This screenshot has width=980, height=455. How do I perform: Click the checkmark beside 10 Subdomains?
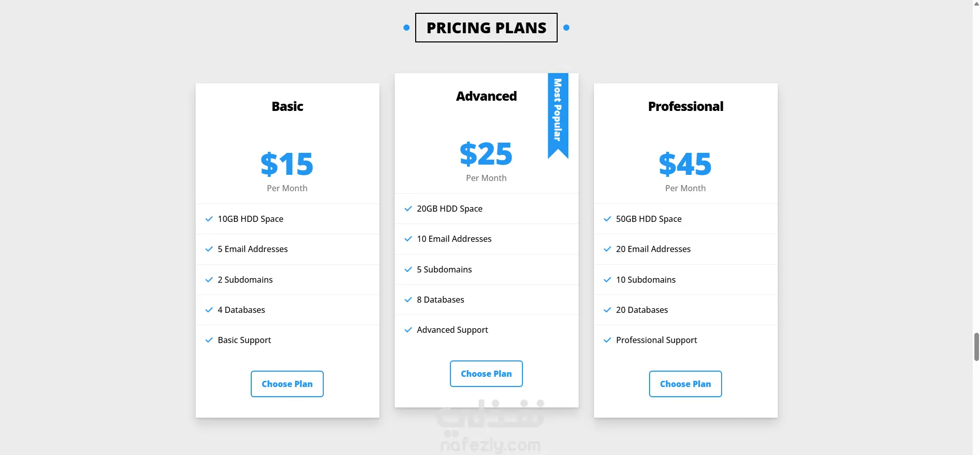pyautogui.click(x=607, y=280)
